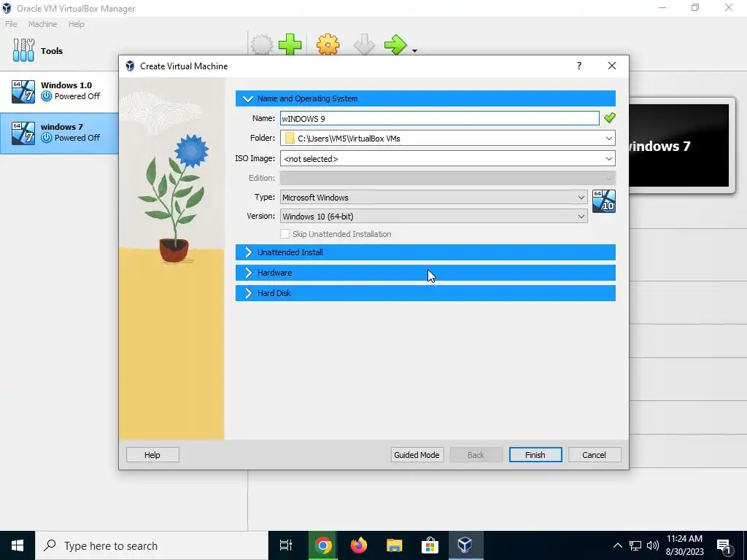Click the windows 7 OS icon
Image resolution: width=747 pixels, height=560 pixels.
point(23,133)
